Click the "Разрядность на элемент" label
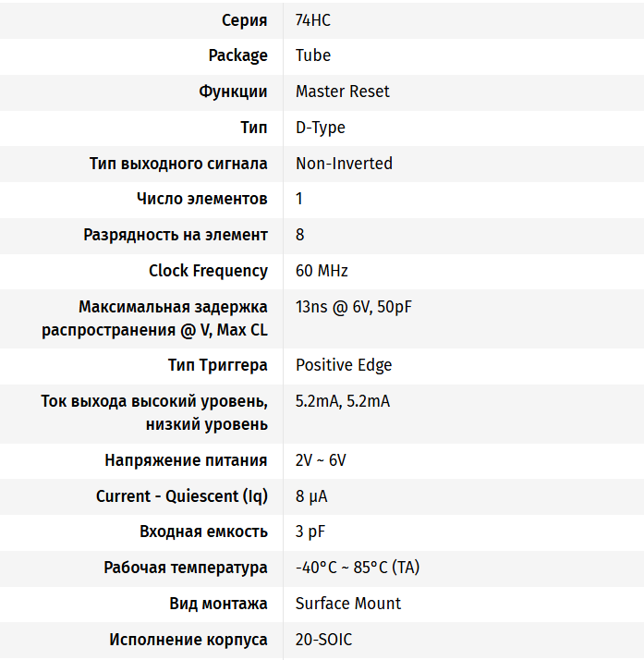This screenshot has width=644, height=660. [x=176, y=235]
